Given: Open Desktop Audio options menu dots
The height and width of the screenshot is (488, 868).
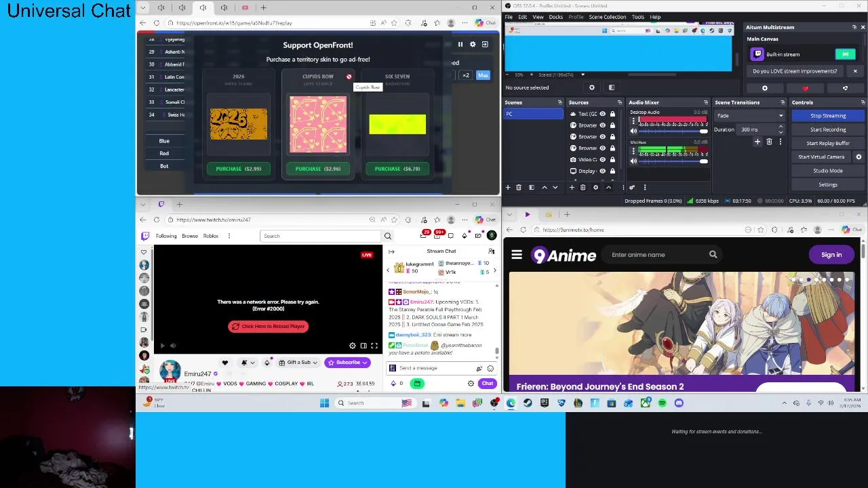Looking at the screenshot, I should (x=633, y=120).
